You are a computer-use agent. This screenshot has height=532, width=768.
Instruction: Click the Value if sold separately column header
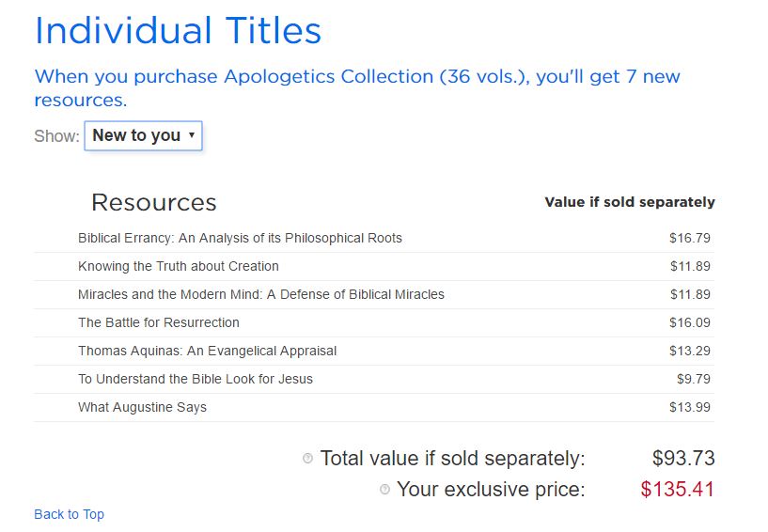[x=630, y=202]
